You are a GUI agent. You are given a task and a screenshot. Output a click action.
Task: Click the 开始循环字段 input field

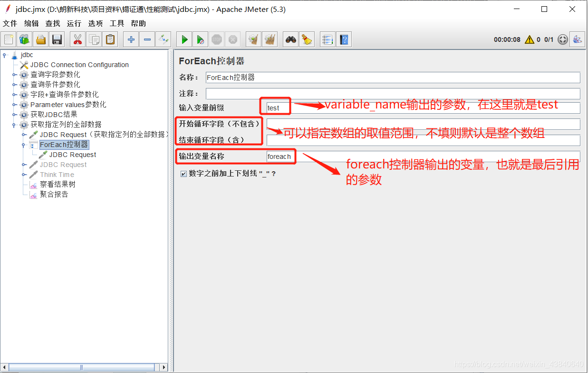click(x=423, y=124)
